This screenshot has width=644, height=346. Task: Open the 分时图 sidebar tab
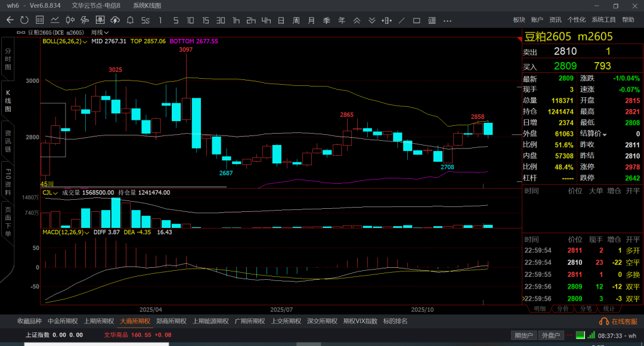pyautogui.click(x=8, y=60)
